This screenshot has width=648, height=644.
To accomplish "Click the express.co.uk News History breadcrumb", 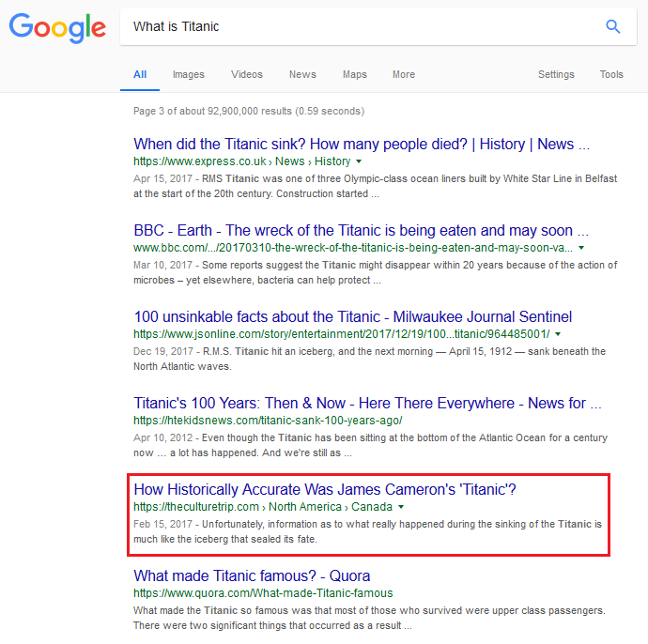I will pos(241,161).
